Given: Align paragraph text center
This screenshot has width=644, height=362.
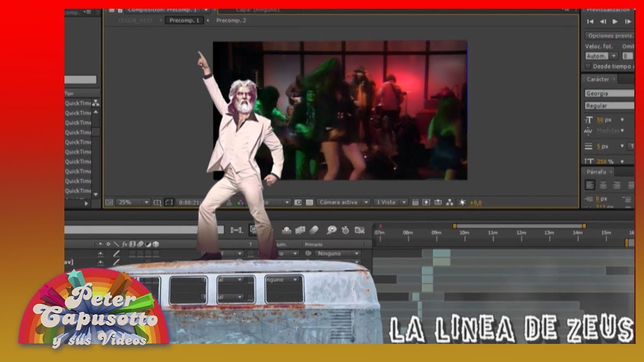Looking at the screenshot, I should pyautogui.click(x=603, y=186).
